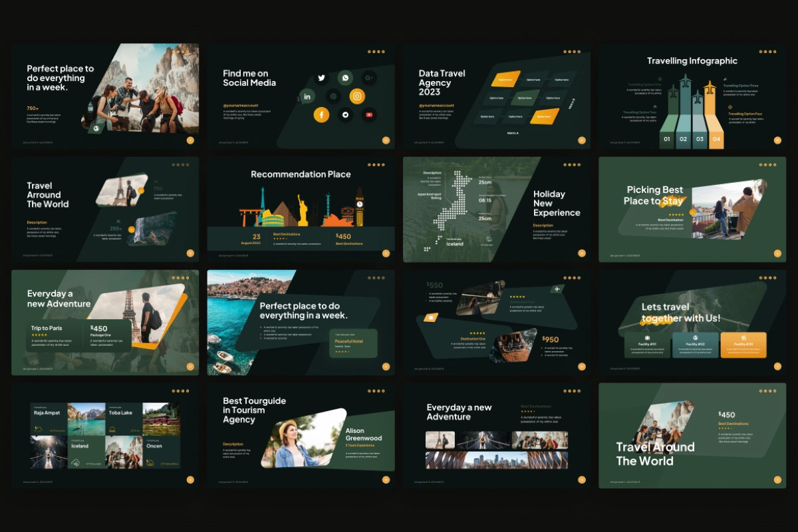The height and width of the screenshot is (532, 798).
Task: Select the orange Instagram icon
Action: pyautogui.click(x=358, y=96)
